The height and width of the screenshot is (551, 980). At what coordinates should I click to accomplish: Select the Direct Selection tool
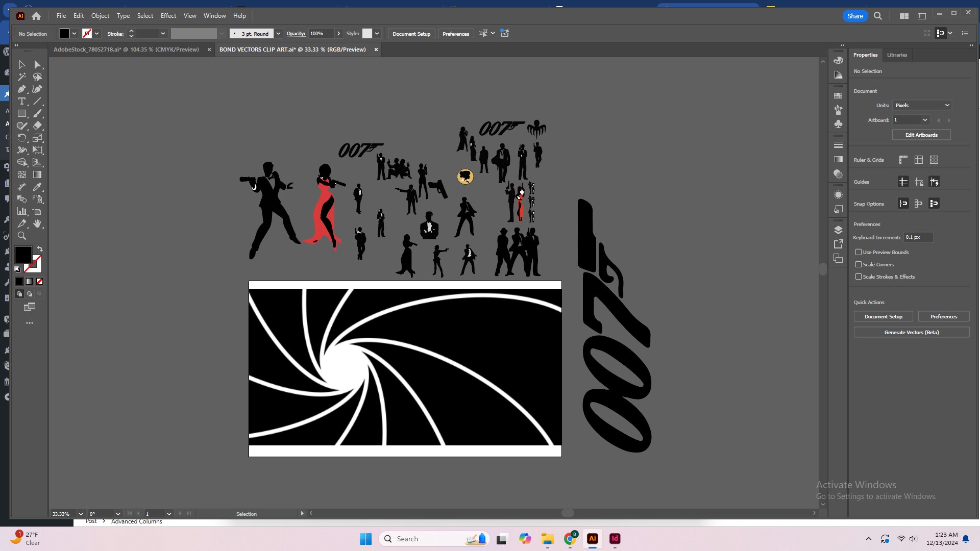pos(37,65)
